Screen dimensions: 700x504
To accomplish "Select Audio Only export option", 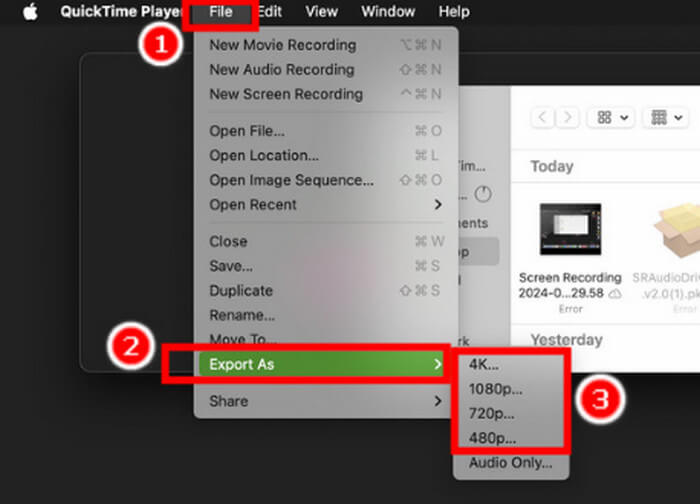I will (x=510, y=463).
